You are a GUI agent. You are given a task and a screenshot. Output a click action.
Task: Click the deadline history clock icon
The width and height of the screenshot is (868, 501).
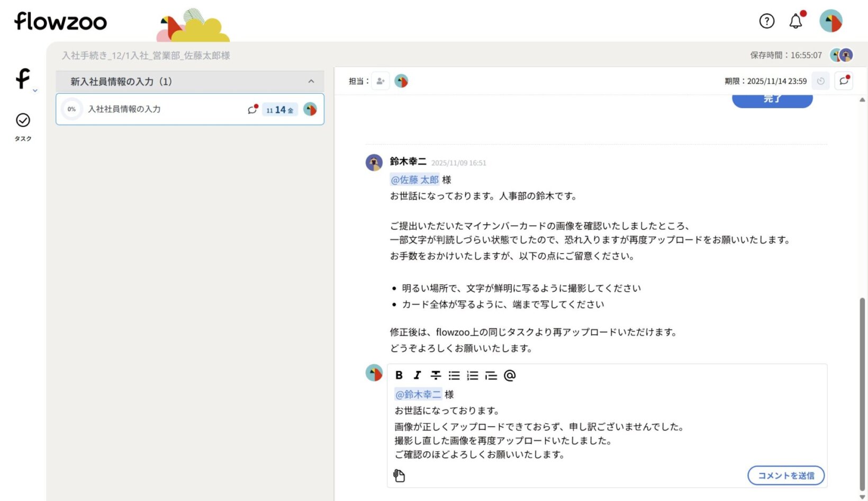[x=820, y=81]
